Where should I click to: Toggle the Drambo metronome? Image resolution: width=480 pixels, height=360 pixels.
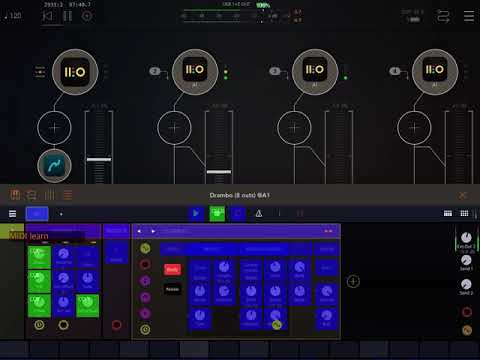(x=259, y=214)
